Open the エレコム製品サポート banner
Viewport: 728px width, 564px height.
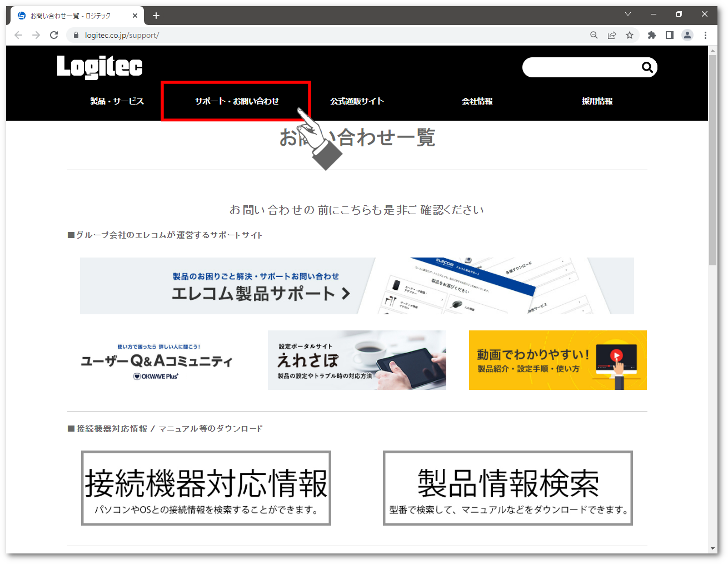pos(357,286)
